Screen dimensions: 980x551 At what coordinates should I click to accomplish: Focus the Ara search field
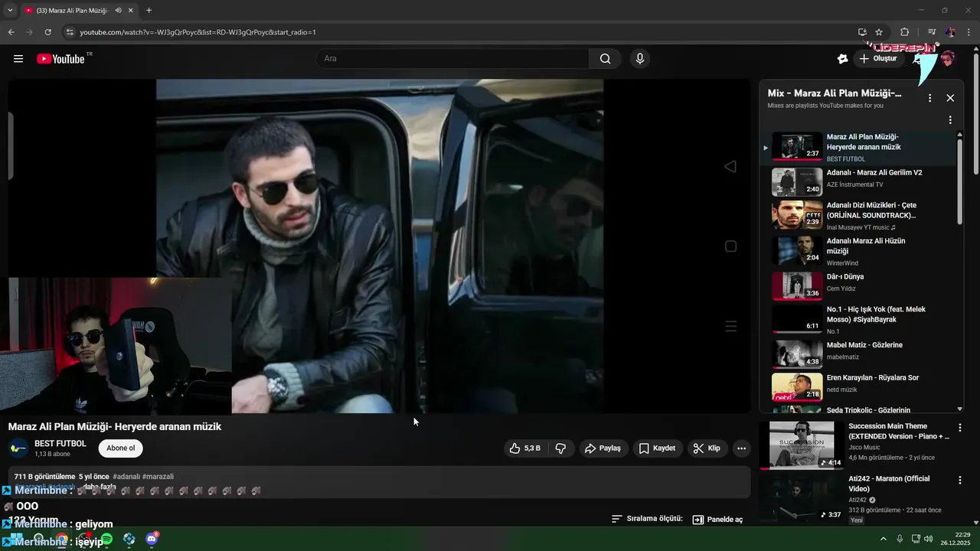click(452, 59)
